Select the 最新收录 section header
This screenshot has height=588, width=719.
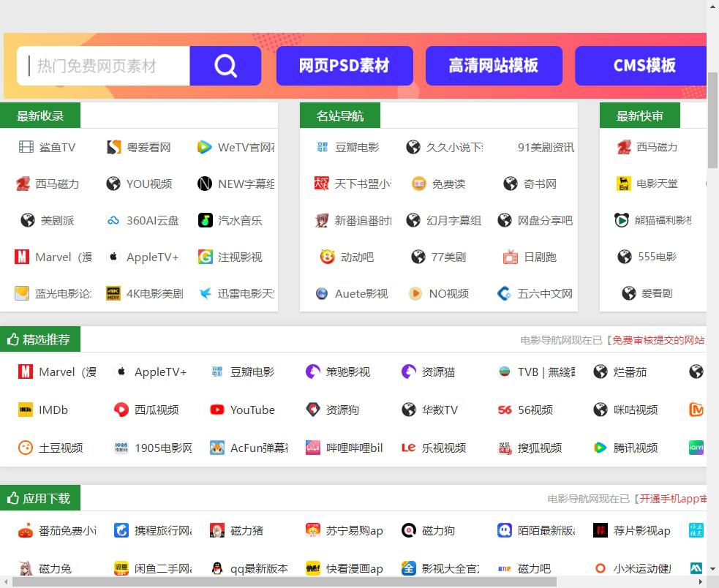pos(40,116)
